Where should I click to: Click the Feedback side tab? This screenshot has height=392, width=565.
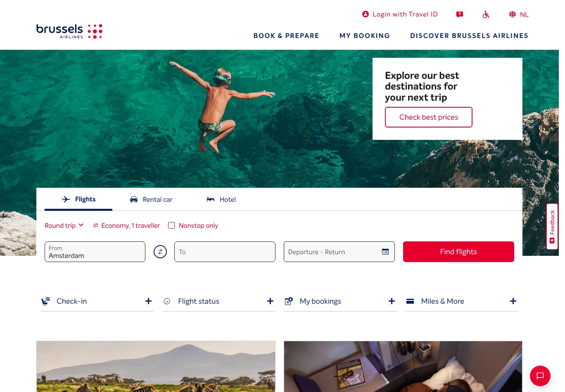[x=552, y=227]
